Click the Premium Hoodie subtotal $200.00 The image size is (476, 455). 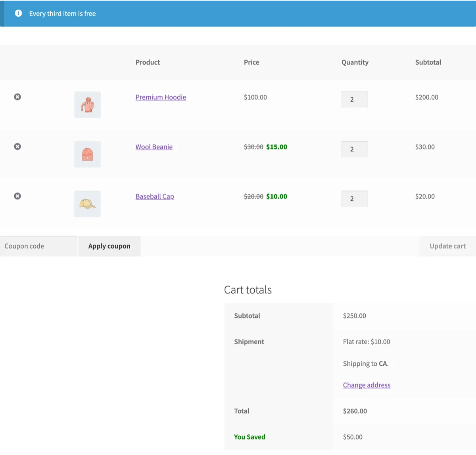click(427, 97)
